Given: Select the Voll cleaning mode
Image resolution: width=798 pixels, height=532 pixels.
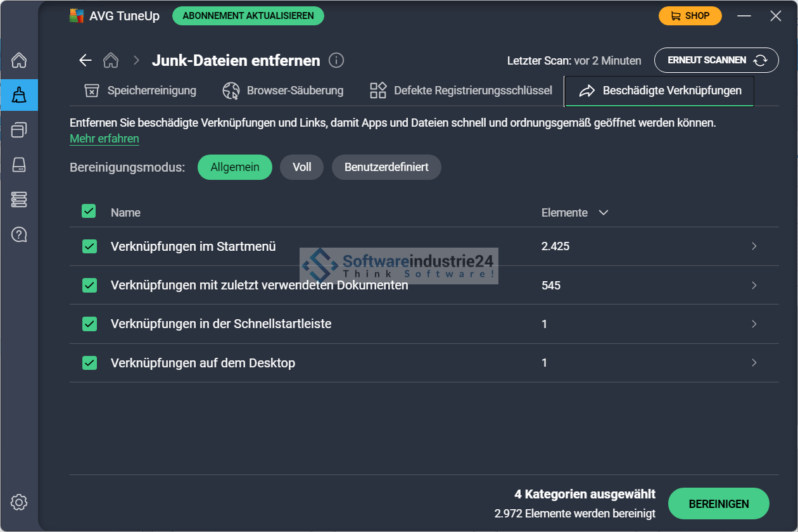Looking at the screenshot, I should click(301, 167).
